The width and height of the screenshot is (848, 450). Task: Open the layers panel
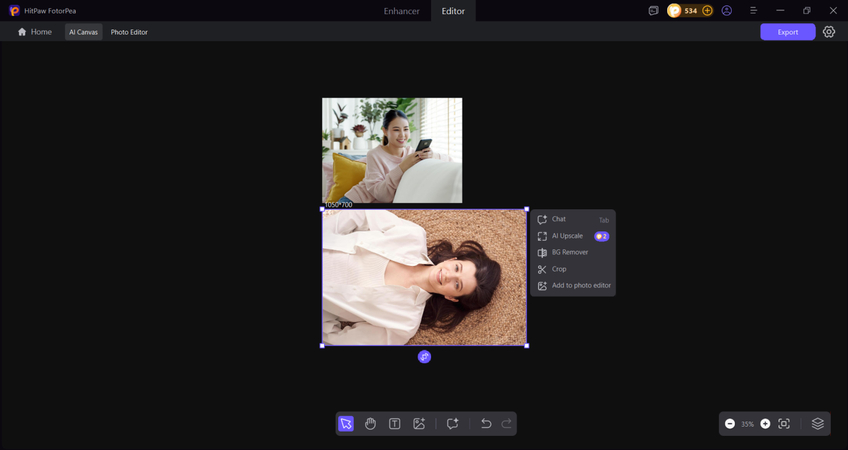(817, 424)
